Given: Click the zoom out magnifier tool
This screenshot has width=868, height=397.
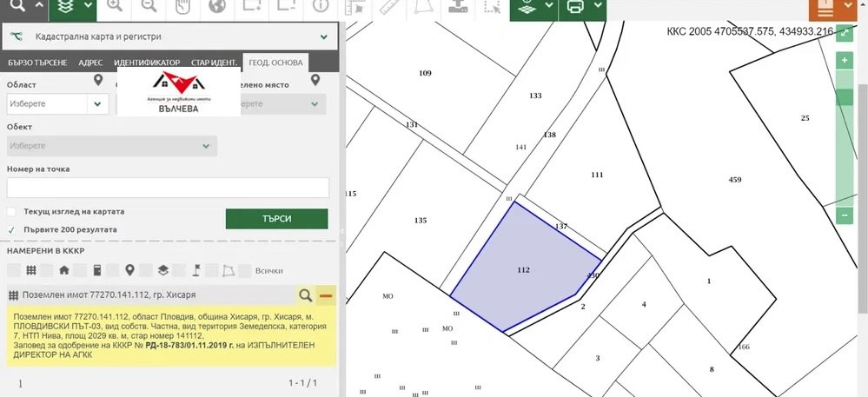Looking at the screenshot, I should coord(148,7).
